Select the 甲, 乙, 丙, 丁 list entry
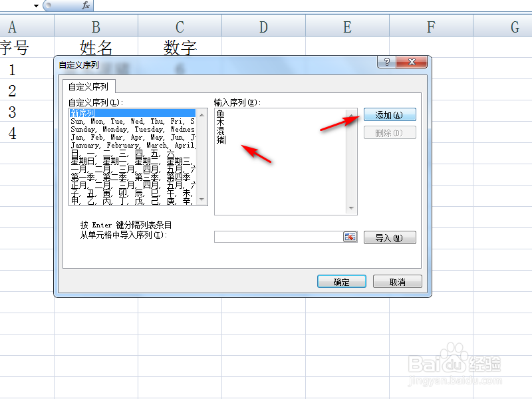532x399 pixels. (132, 201)
